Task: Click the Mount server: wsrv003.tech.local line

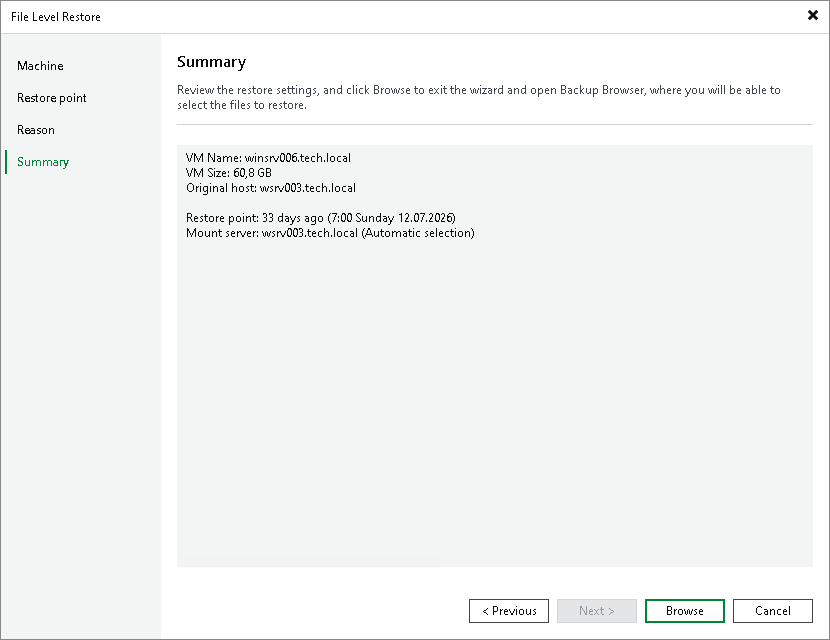Action: 330,233
